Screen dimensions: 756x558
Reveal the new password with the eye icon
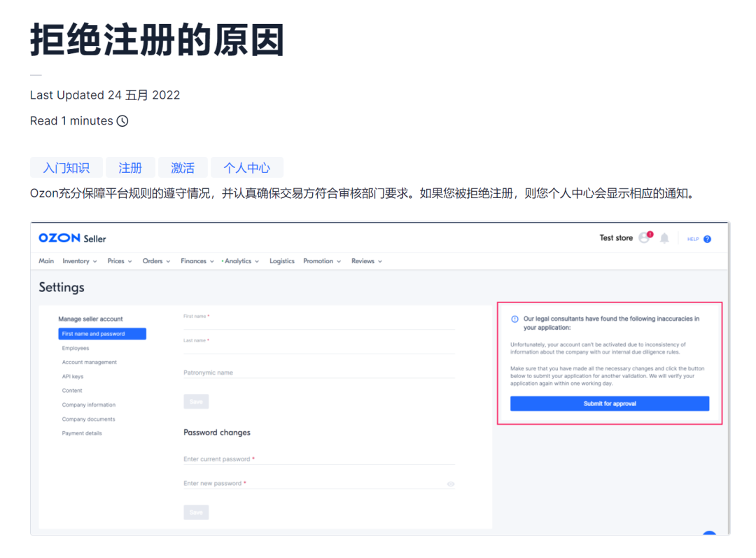[451, 483]
